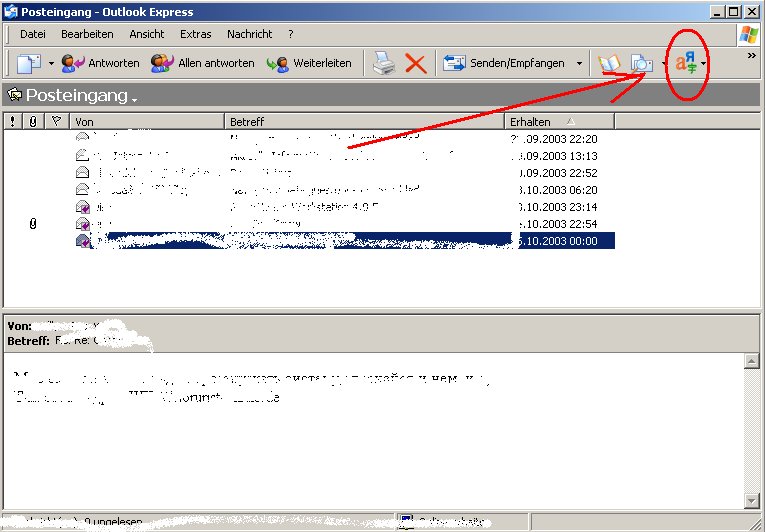Image resolution: width=765 pixels, height=532 pixels.
Task: Click the Antworten reply button
Action: coord(101,63)
